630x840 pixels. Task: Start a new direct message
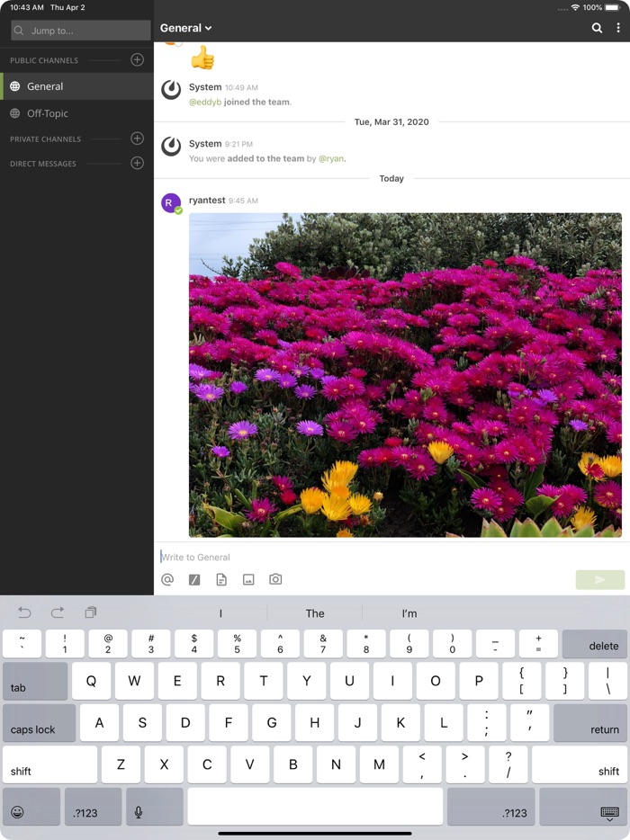tap(138, 163)
